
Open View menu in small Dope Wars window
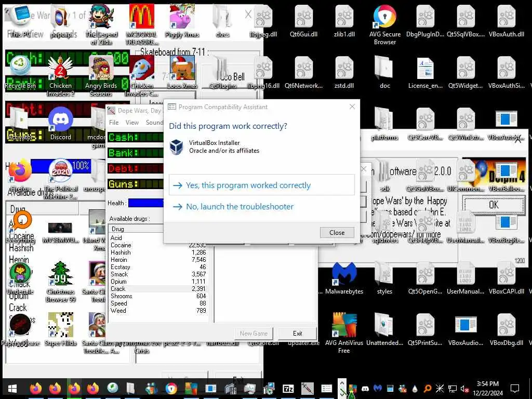[132, 123]
